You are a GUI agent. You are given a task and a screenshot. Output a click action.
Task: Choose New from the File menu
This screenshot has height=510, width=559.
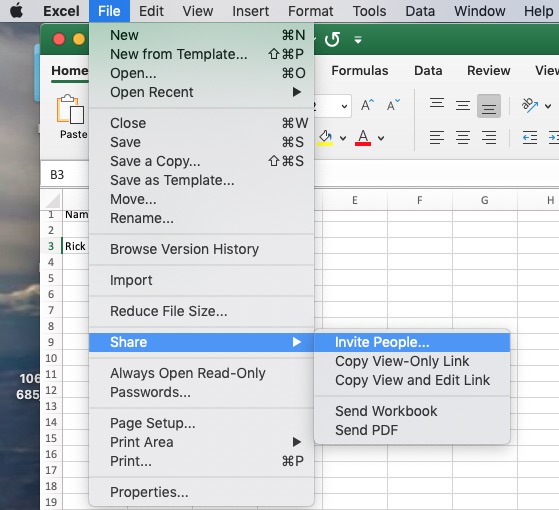tap(201, 35)
